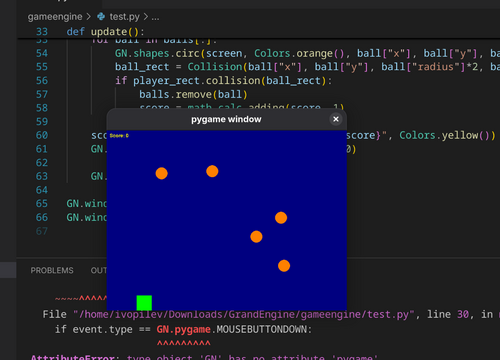Click the green player square
This screenshot has width=500, height=360.
(x=144, y=303)
